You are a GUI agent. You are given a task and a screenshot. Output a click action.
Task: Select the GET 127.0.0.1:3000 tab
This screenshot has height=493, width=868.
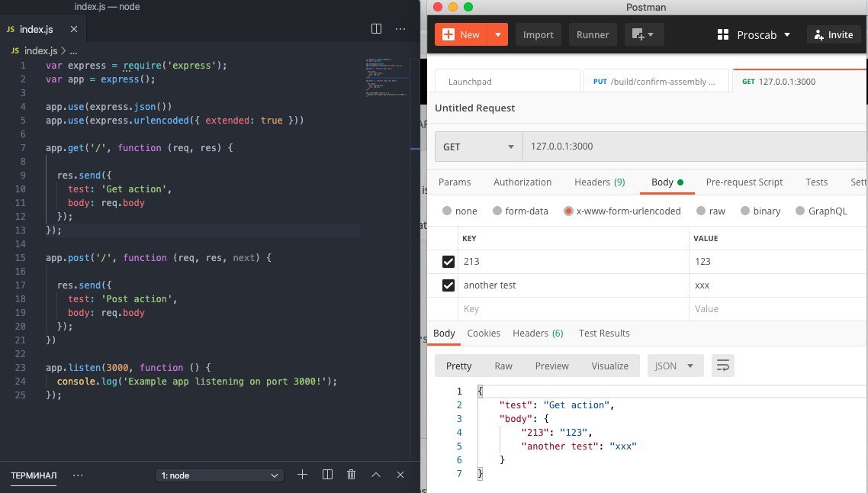pyautogui.click(x=799, y=82)
